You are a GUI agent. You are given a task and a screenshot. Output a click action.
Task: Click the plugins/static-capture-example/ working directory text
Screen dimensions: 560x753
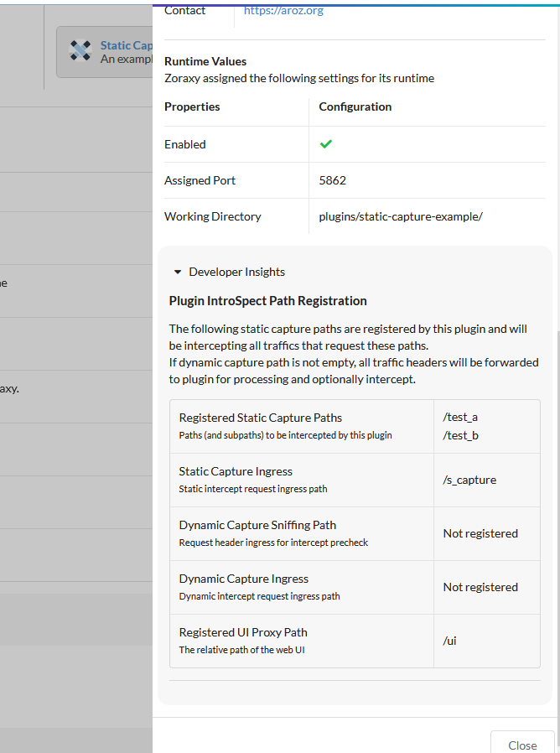pos(401,216)
